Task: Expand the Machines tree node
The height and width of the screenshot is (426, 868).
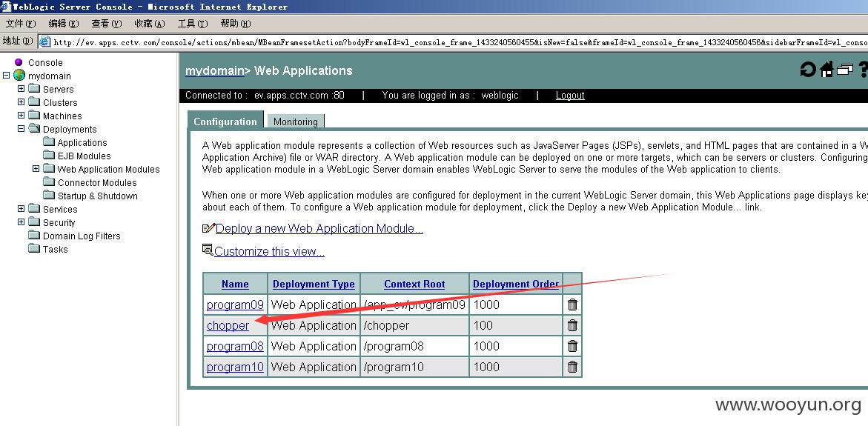Action: click(21, 115)
